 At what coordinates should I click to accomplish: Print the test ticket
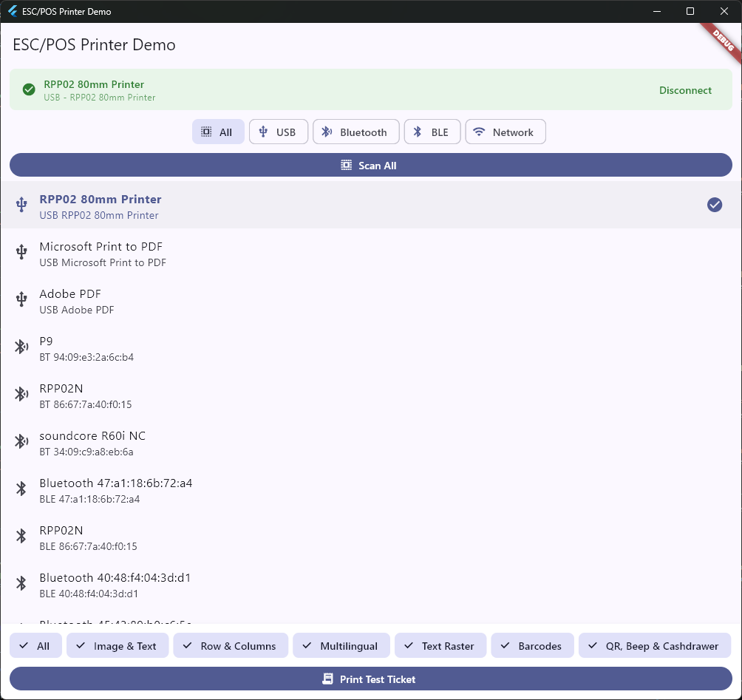click(371, 679)
